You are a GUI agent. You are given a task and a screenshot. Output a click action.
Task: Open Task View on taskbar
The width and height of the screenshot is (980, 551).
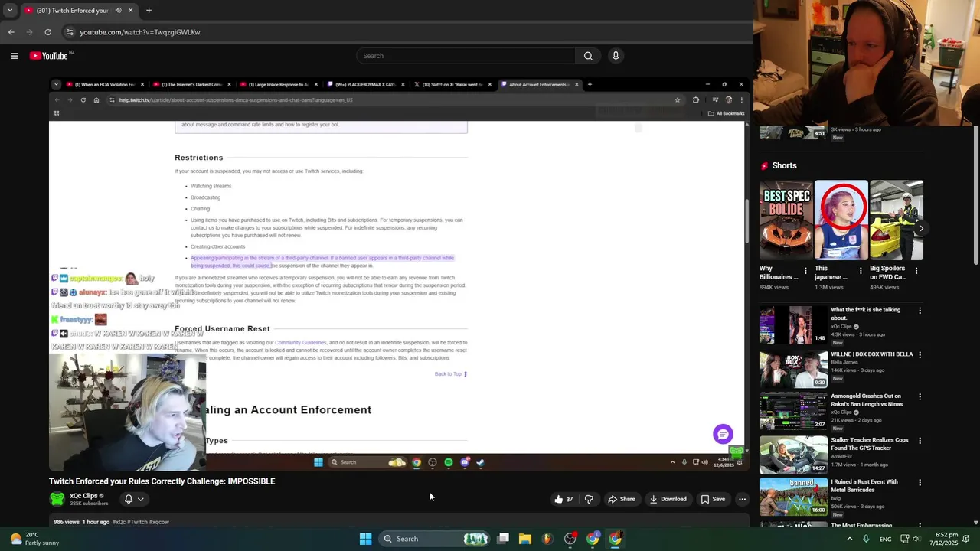[x=503, y=539]
